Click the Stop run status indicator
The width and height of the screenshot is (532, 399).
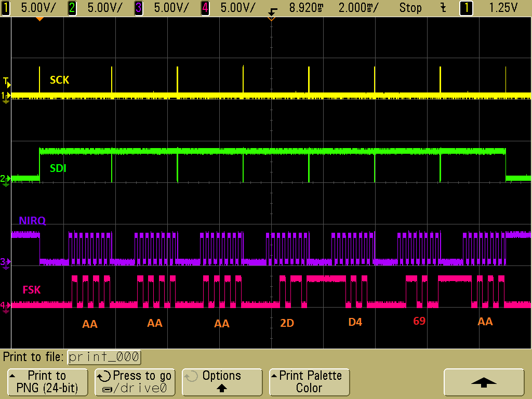410,8
